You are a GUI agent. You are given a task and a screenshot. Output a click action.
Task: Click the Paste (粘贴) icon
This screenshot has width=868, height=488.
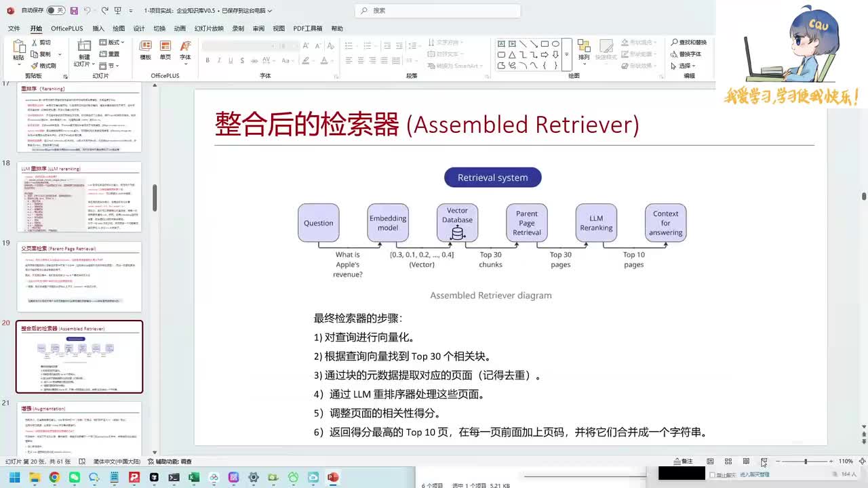pos(18,47)
